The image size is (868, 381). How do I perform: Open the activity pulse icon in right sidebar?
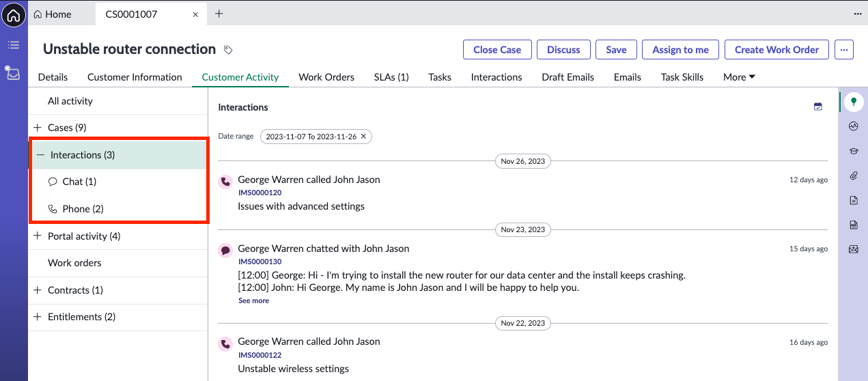pos(853,126)
